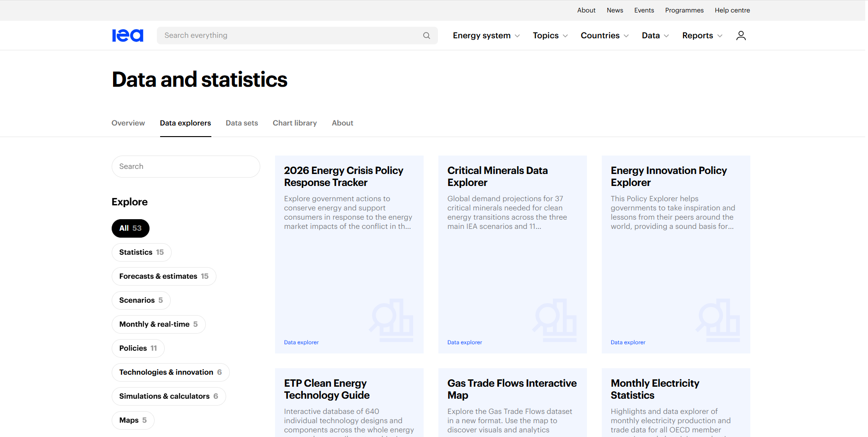Go to the Overview tab
This screenshot has height=437, width=868.
[128, 123]
